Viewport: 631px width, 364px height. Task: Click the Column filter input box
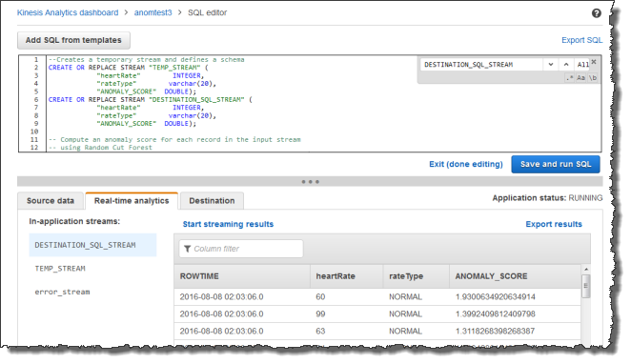pos(241,249)
